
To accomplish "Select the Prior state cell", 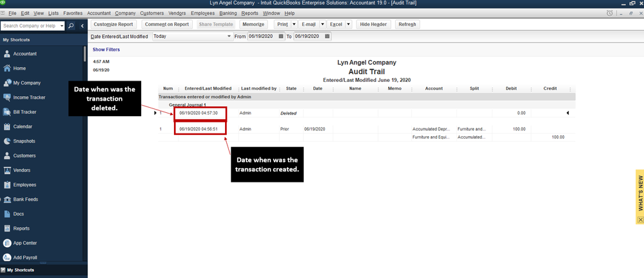I will [285, 129].
